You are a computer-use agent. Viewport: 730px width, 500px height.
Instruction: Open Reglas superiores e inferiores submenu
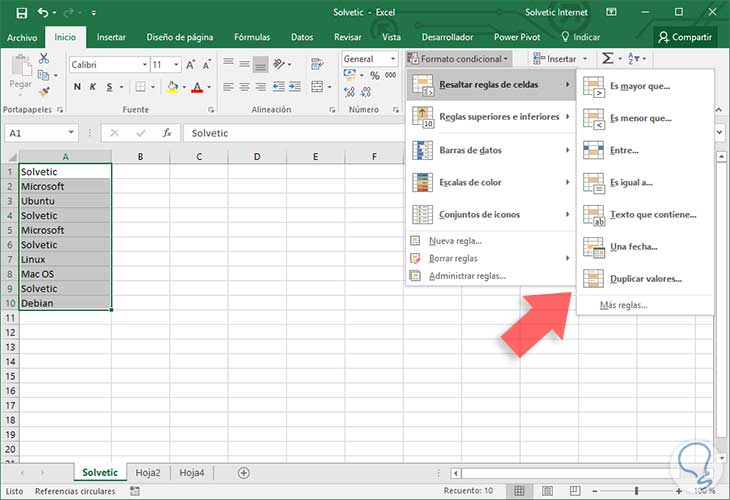tap(491, 117)
